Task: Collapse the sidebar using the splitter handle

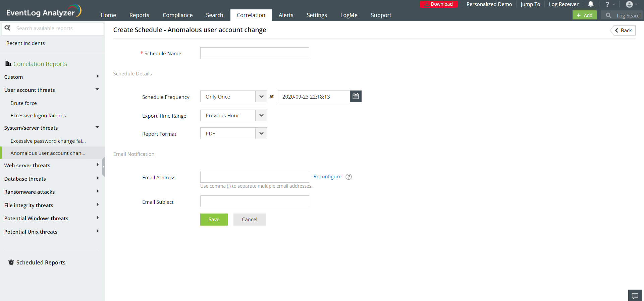Action: [x=104, y=167]
